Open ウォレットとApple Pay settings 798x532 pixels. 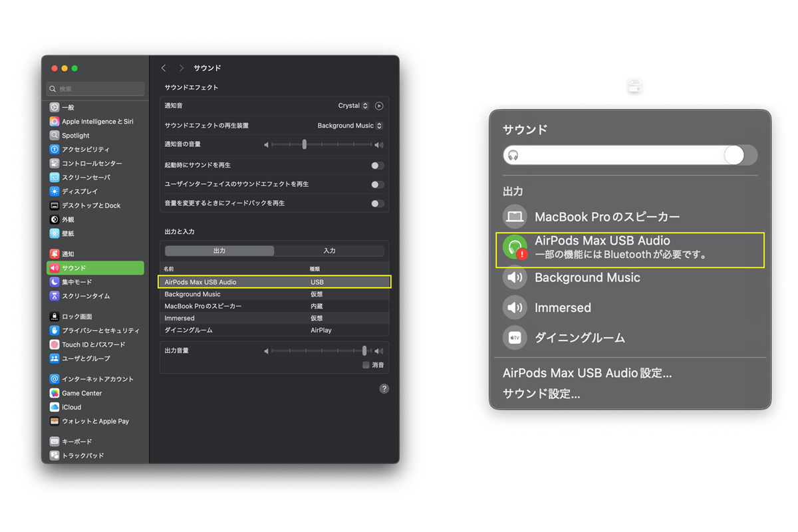point(95,421)
